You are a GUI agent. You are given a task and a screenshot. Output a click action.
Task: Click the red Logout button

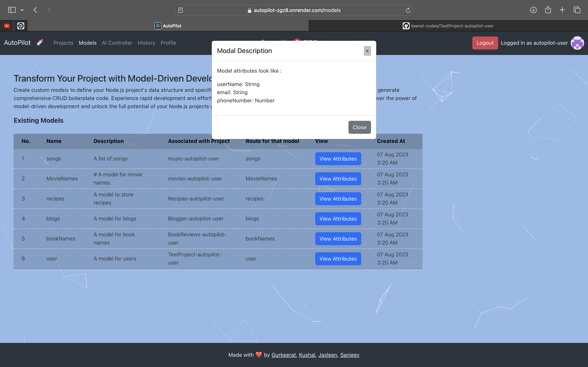click(x=485, y=43)
